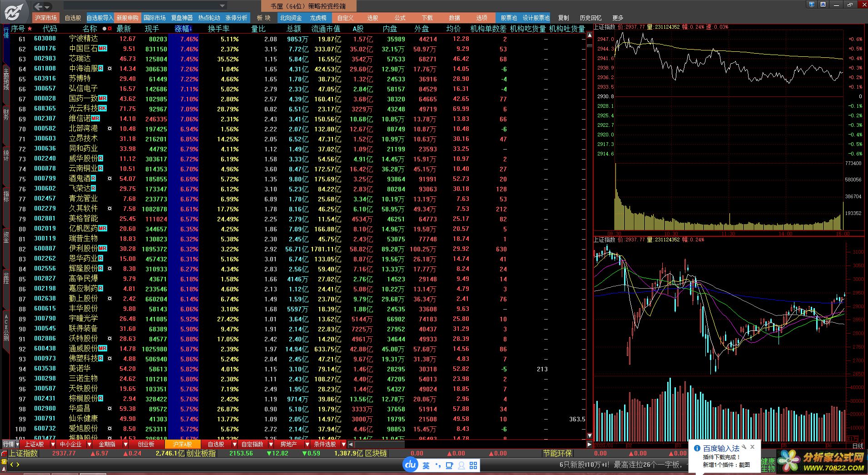
Task: Open 国际市场 from the top menu
Action: click(x=154, y=18)
